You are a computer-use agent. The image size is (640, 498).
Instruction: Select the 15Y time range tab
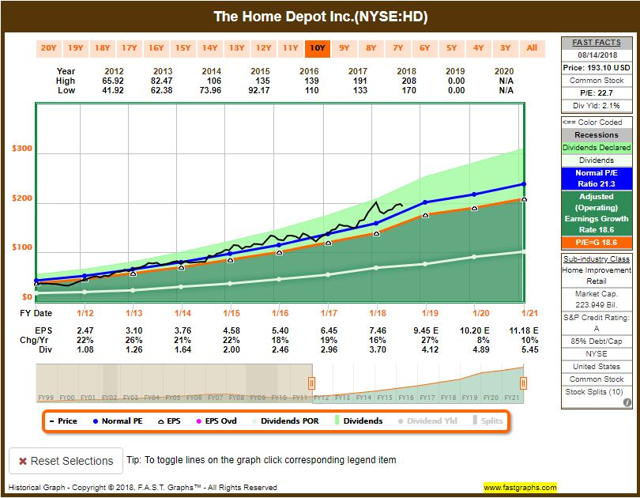183,48
